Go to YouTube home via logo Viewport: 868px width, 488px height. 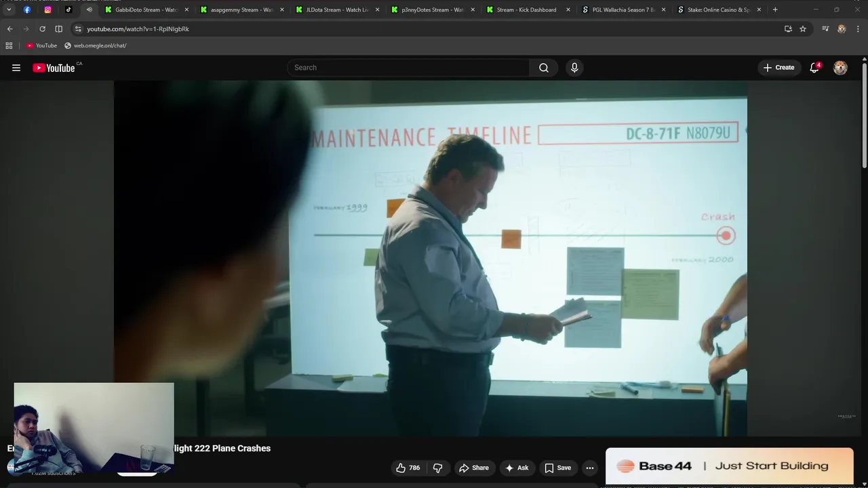[x=54, y=68]
